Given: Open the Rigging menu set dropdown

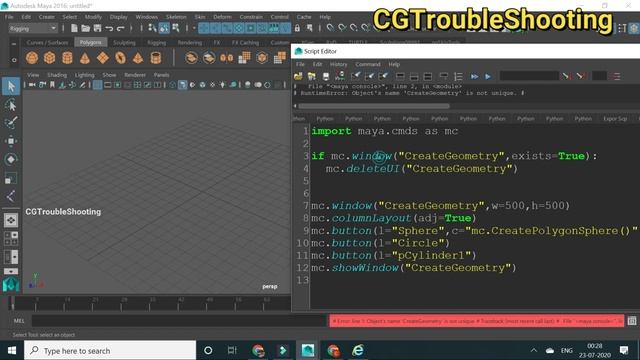Looking at the screenshot, I should point(33,29).
